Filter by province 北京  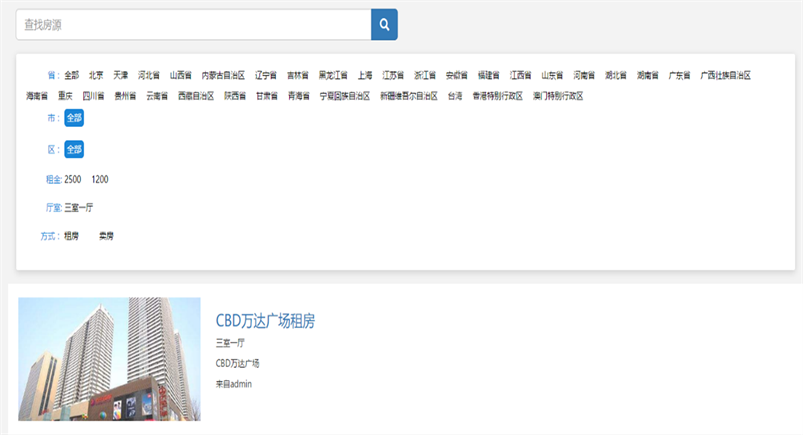96,75
